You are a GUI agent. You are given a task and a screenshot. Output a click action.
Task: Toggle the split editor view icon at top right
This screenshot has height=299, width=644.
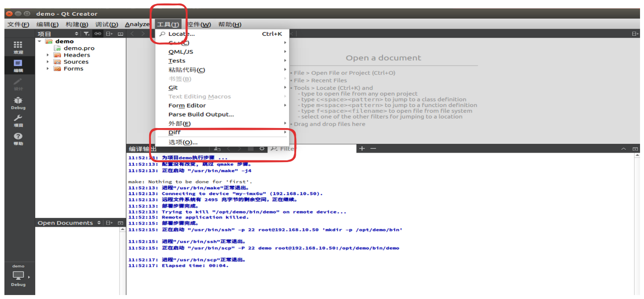click(x=635, y=34)
